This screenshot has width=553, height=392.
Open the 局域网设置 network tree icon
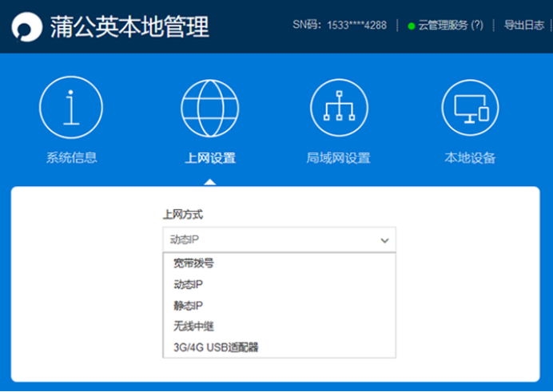click(339, 108)
